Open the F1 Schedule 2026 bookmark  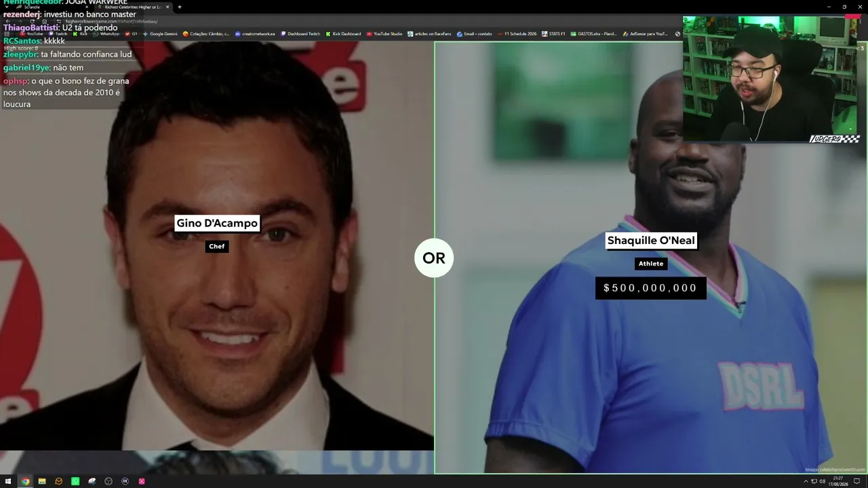click(517, 34)
